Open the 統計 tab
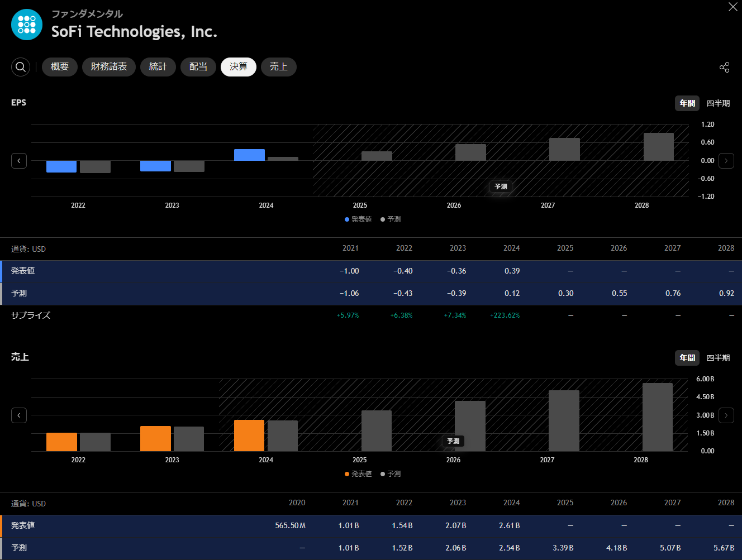Image resolution: width=742 pixels, height=560 pixels. click(x=158, y=67)
